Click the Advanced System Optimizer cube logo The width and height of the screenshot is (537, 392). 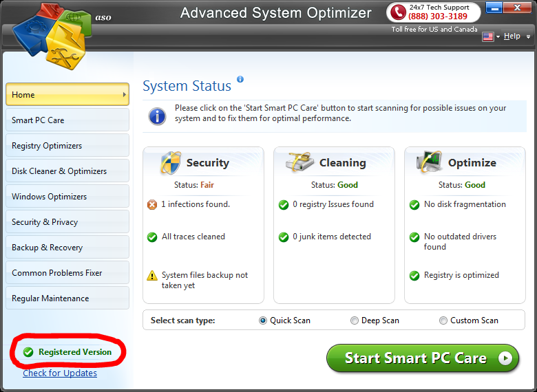(52, 36)
